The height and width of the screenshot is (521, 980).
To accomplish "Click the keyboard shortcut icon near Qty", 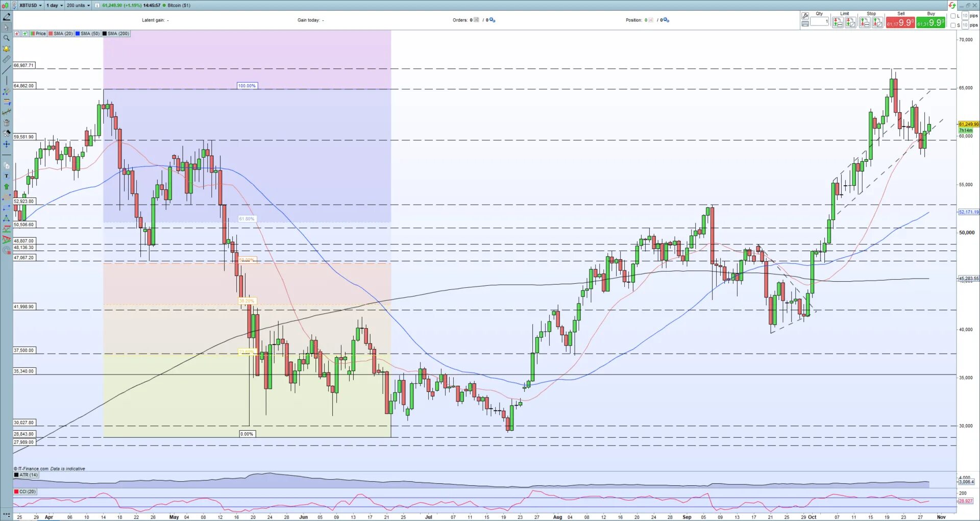I will click(805, 23).
